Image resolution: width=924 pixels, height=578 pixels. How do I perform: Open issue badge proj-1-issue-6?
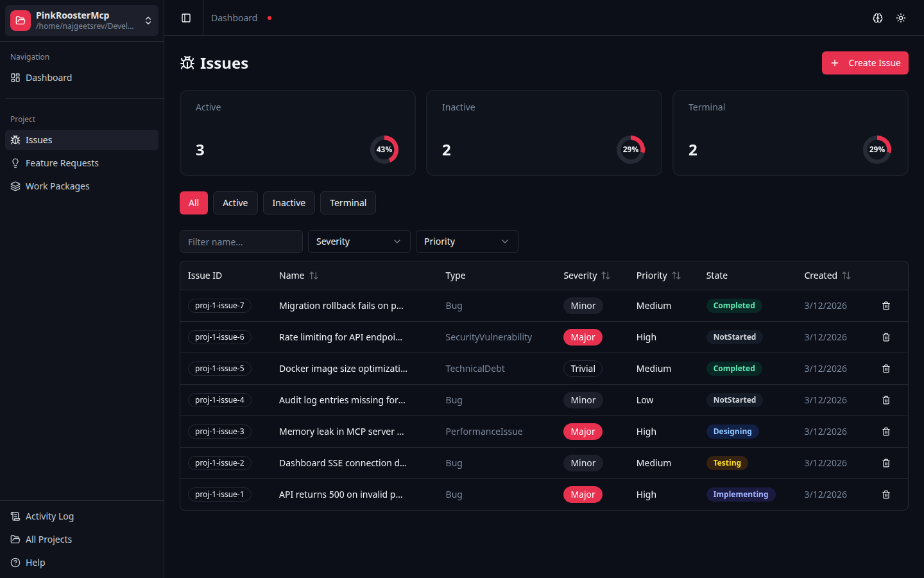(219, 337)
